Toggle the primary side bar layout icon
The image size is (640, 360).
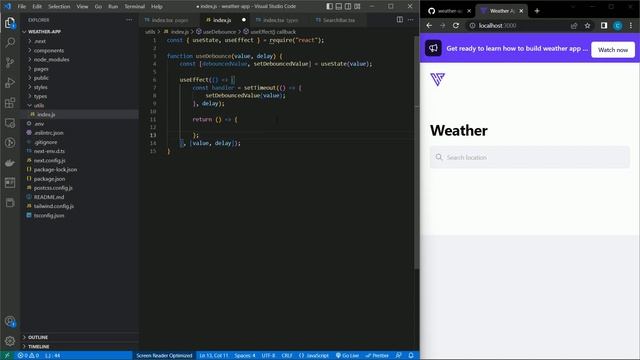pyautogui.click(x=329, y=6)
